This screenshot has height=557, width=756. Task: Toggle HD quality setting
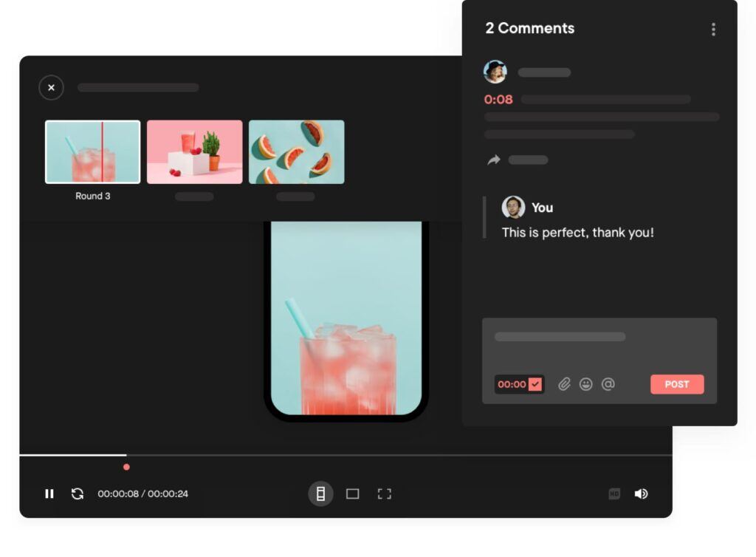(x=614, y=493)
